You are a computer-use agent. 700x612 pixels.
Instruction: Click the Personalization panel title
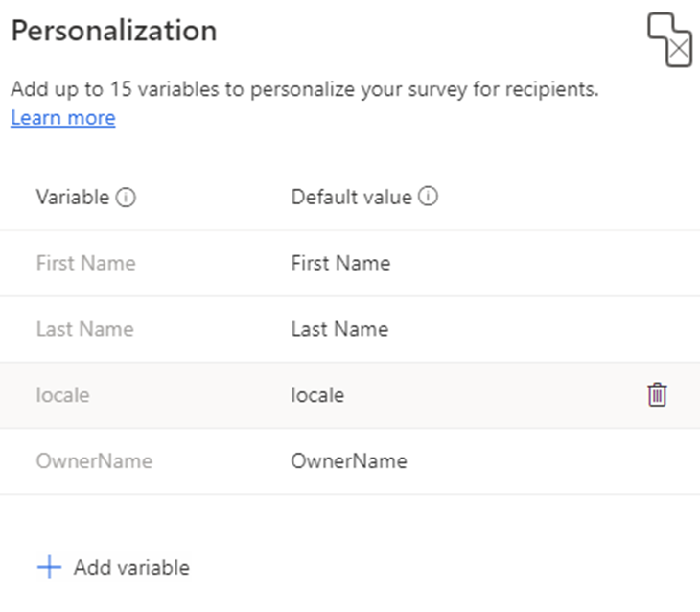pyautogui.click(x=114, y=31)
